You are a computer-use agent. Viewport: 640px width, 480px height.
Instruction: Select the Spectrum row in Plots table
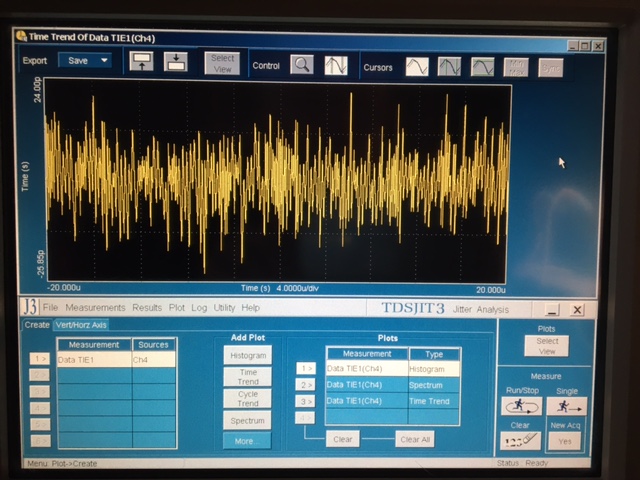[x=392, y=384]
